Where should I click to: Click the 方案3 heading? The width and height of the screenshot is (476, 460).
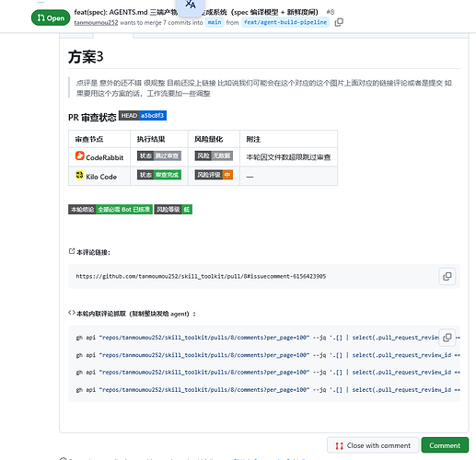click(86, 57)
